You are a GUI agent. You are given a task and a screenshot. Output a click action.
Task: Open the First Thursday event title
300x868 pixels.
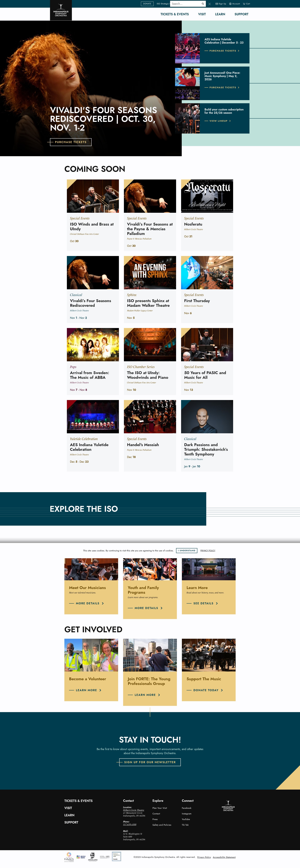click(x=197, y=301)
